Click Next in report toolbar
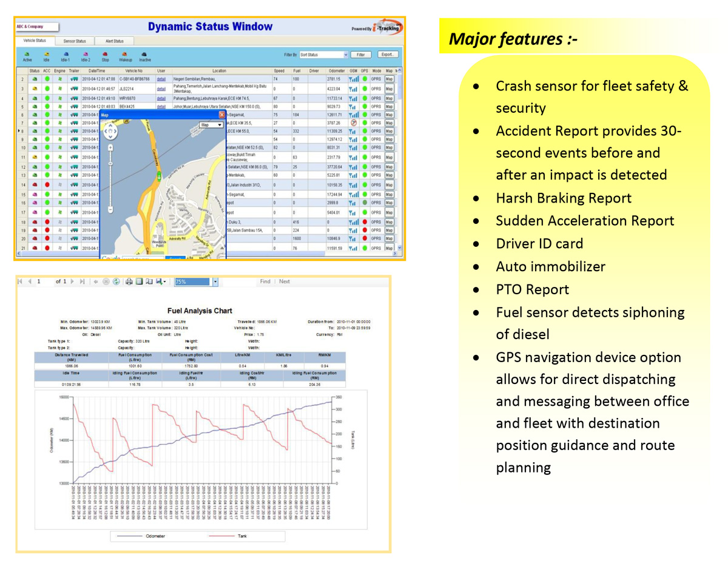728x569 pixels. click(x=285, y=281)
